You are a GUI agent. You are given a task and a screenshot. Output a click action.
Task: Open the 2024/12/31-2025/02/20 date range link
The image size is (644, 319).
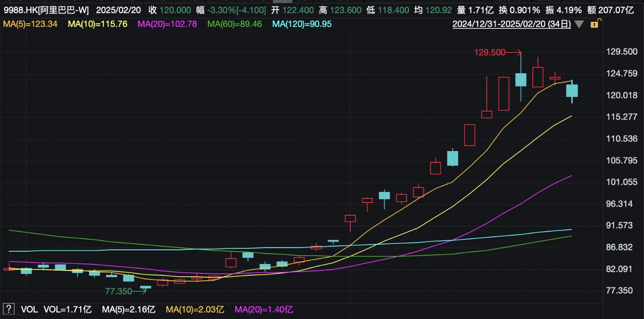coord(511,24)
